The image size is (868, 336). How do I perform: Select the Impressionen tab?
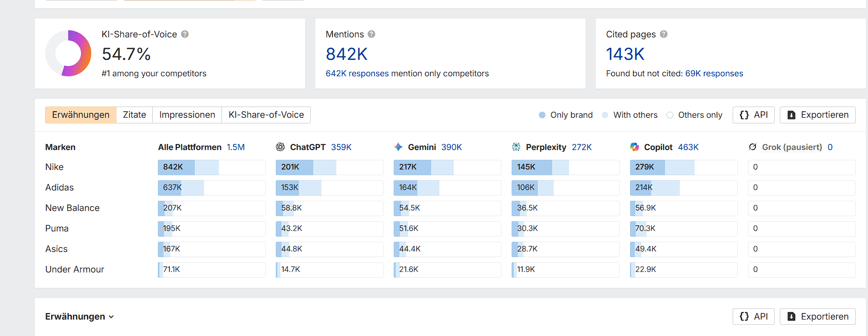pyautogui.click(x=187, y=115)
